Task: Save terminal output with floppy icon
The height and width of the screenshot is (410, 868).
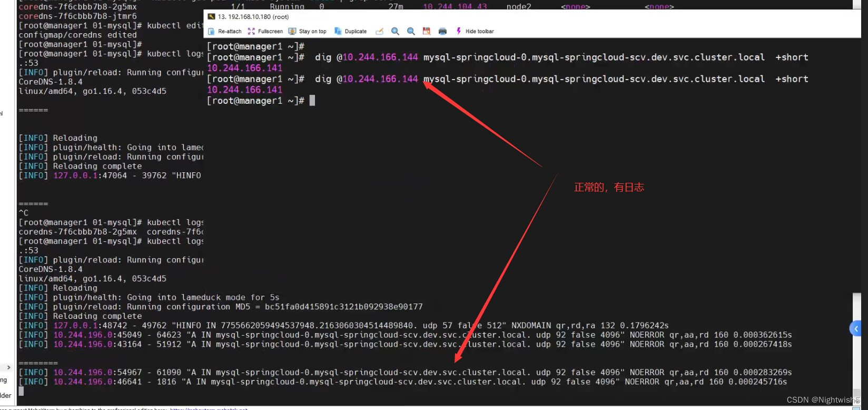Action: 427,31
